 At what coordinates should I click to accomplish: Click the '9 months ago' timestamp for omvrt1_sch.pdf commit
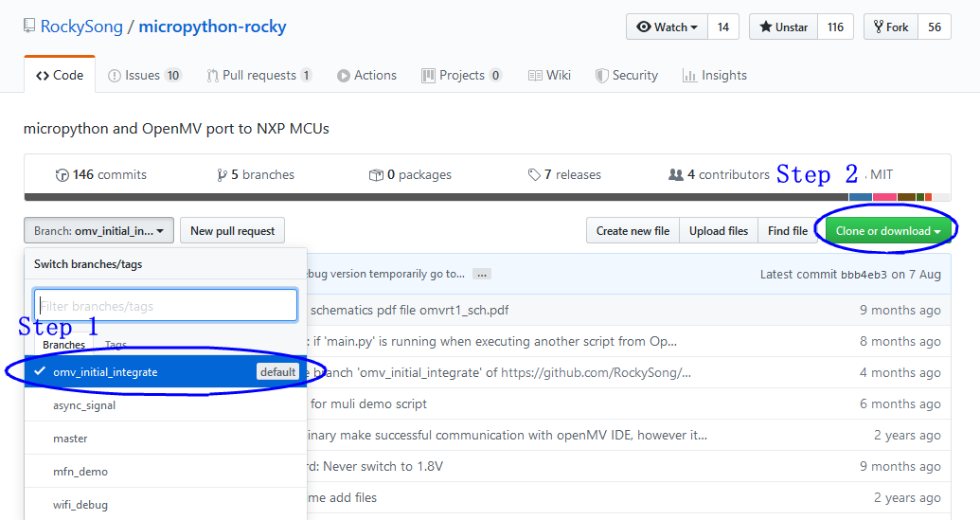tap(900, 310)
